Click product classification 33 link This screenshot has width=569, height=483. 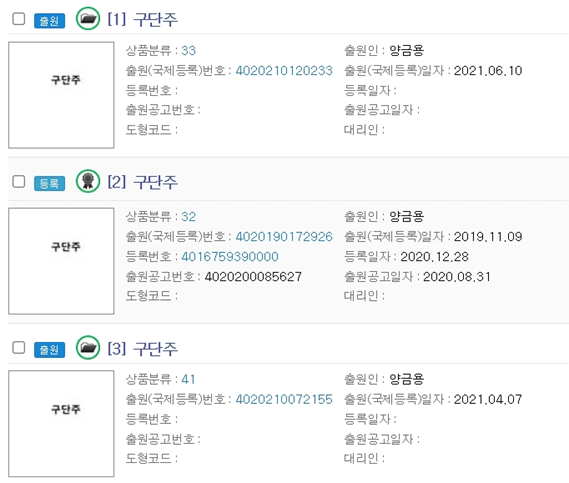pos(189,50)
